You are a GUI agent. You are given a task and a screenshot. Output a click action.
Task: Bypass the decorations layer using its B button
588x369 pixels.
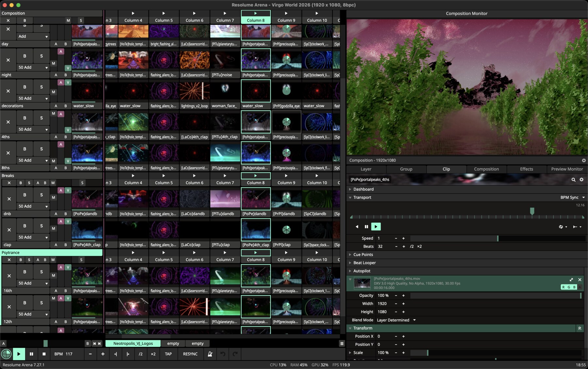pos(25,87)
